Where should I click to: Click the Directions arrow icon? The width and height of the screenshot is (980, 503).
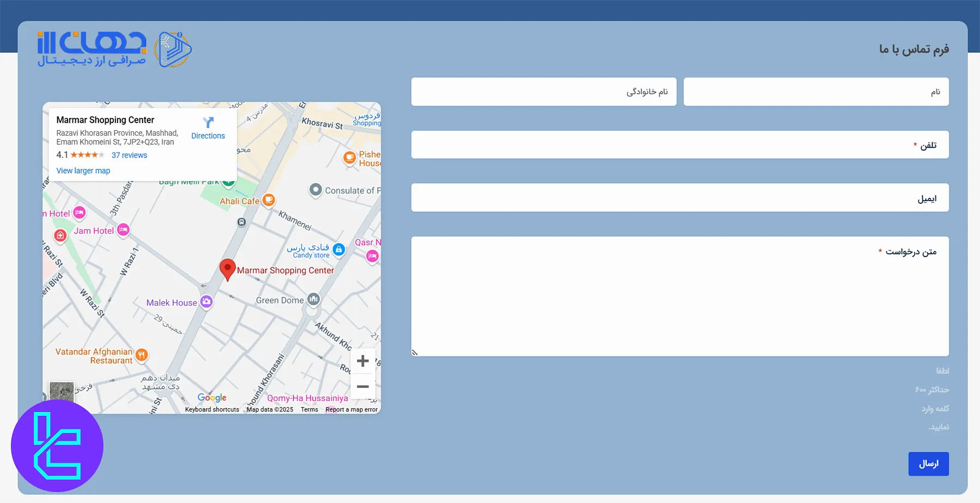pos(208,123)
